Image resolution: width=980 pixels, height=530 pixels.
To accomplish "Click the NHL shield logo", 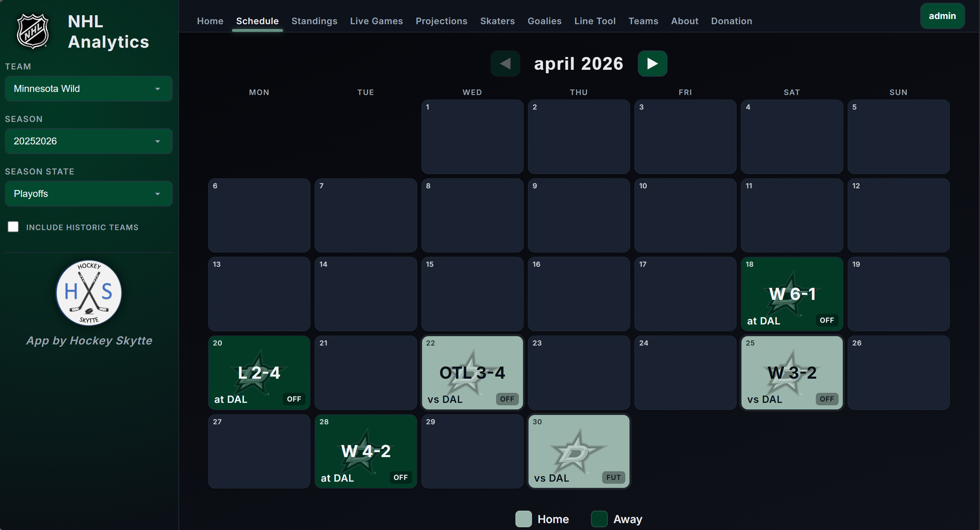I will pyautogui.click(x=33, y=31).
